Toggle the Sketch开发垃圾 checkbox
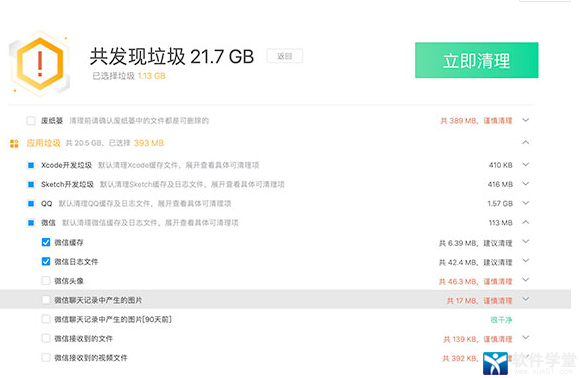The height and width of the screenshot is (378, 580). (x=31, y=184)
